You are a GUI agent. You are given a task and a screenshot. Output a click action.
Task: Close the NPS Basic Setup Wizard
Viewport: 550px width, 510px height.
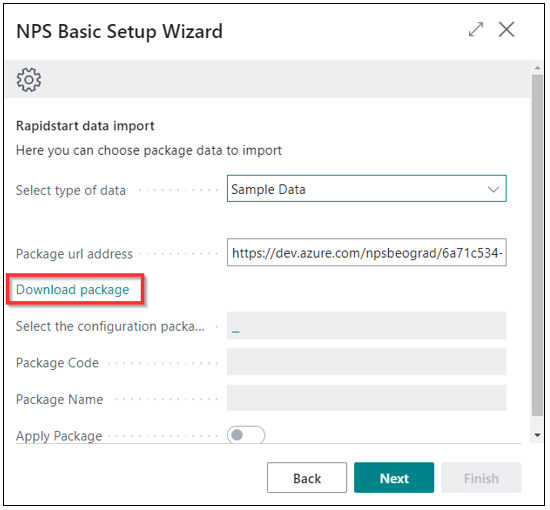[x=507, y=29]
